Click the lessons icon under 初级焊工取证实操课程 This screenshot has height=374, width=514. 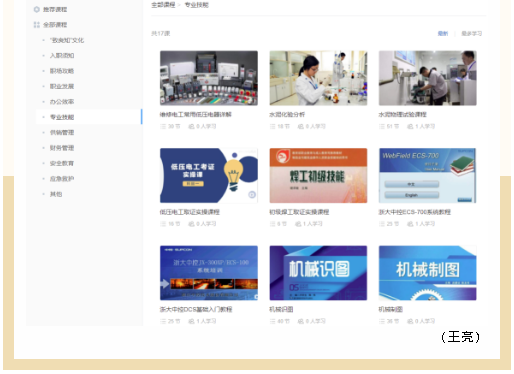273,224
